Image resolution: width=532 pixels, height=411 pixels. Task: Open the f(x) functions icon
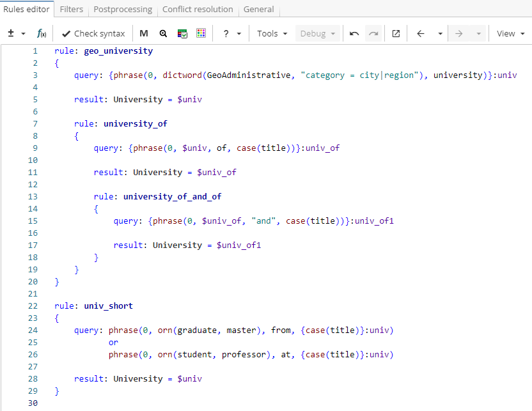41,33
